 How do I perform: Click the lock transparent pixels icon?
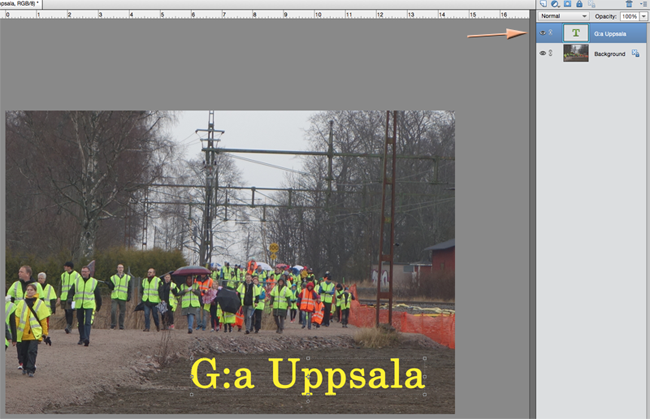pos(592,4)
